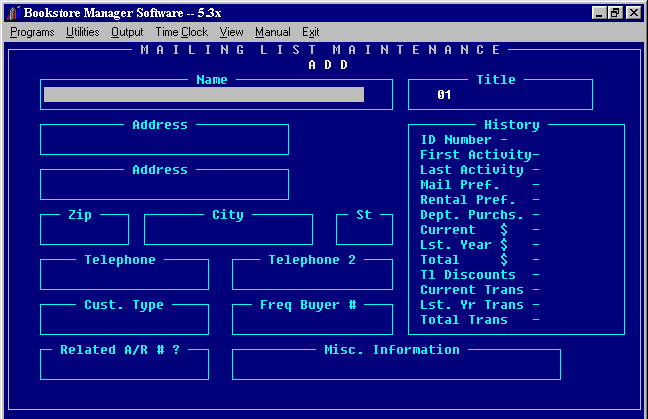Click the 'Current $' history line
The image size is (648, 419).
pos(480,230)
